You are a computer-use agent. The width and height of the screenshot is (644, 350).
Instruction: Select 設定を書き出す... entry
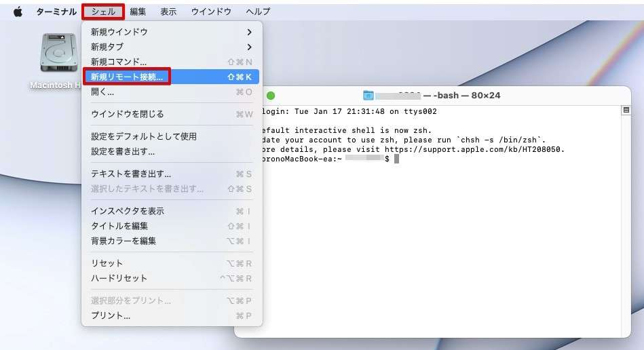coord(172,152)
